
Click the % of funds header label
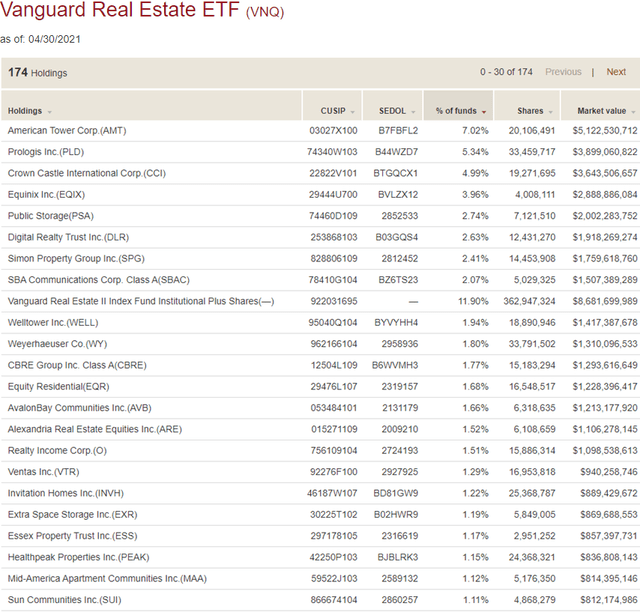(x=456, y=111)
